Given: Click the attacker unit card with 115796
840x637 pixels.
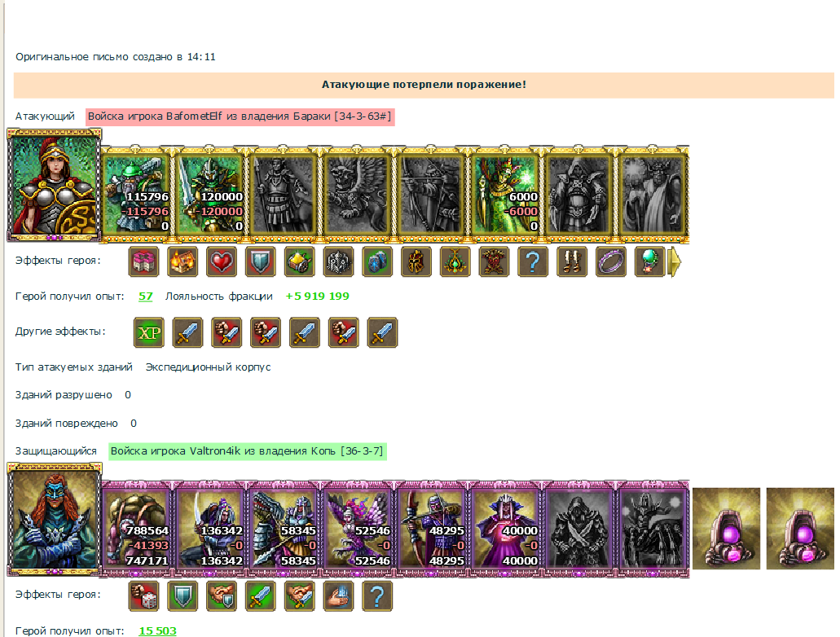Looking at the screenshot, I should pos(139,195).
